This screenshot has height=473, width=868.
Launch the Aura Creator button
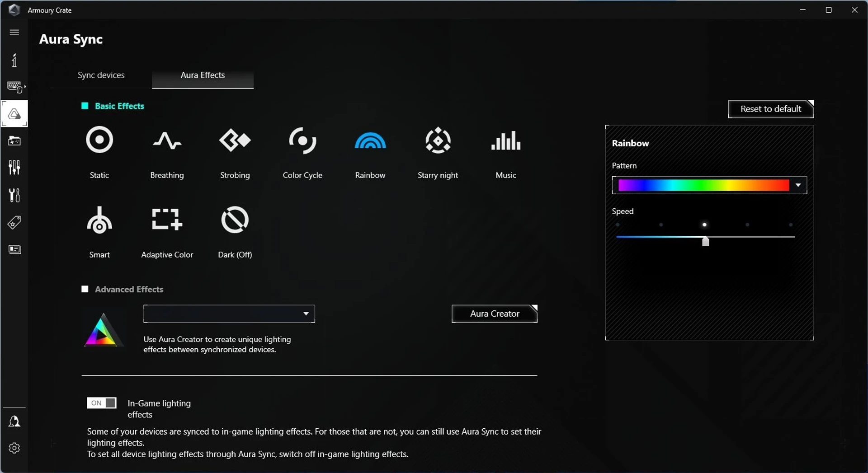[x=495, y=314]
